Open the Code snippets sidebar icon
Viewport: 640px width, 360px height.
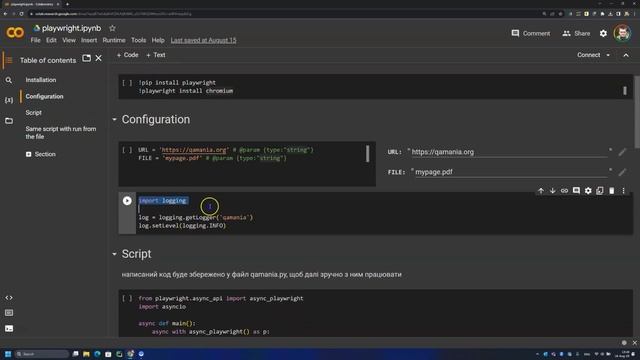[x=9, y=298]
